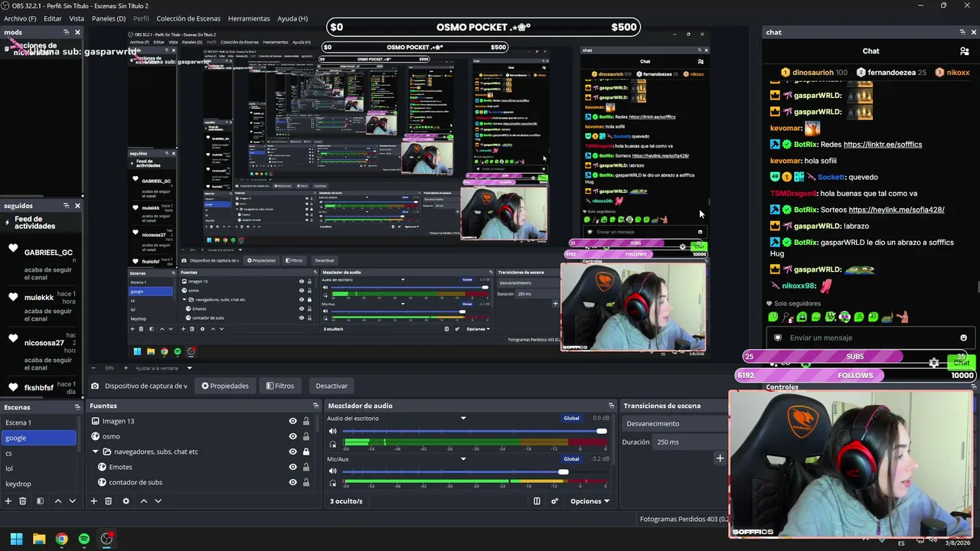Toggle lock on osmo source
This screenshot has width=980, height=551.
[306, 436]
